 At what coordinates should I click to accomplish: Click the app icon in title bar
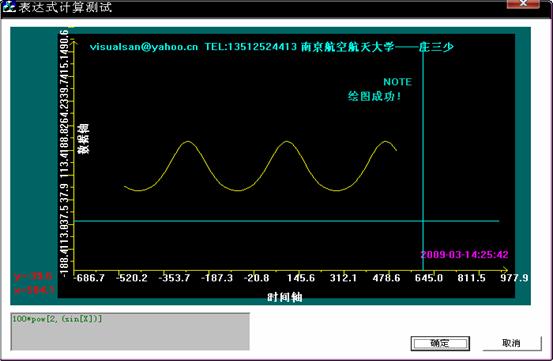(8, 6)
